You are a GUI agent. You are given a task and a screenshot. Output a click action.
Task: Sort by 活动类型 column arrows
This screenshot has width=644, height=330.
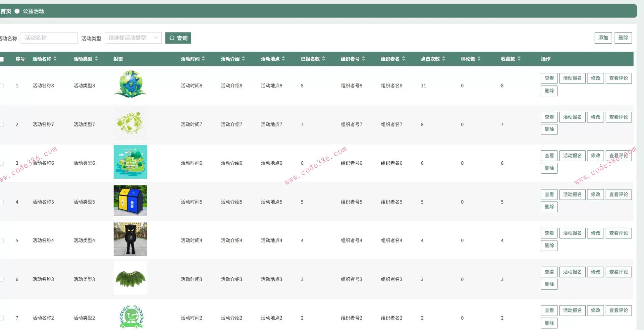click(x=96, y=59)
